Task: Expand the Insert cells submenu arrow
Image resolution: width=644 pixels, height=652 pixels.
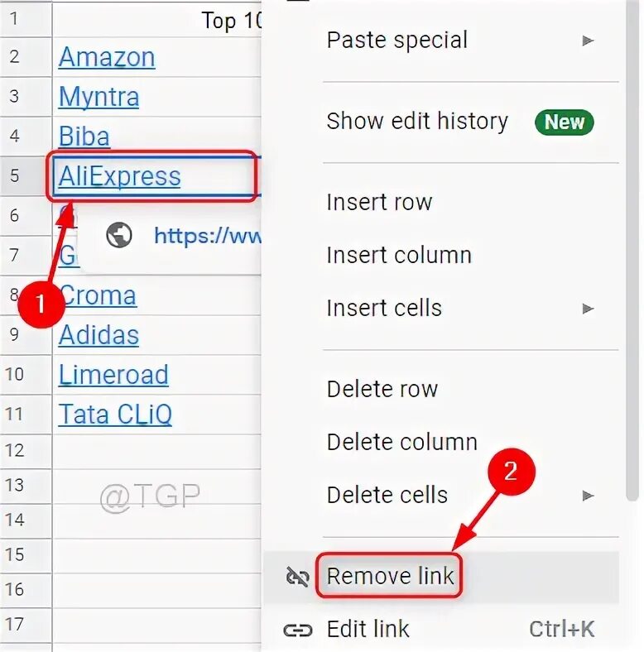Action: 588,309
